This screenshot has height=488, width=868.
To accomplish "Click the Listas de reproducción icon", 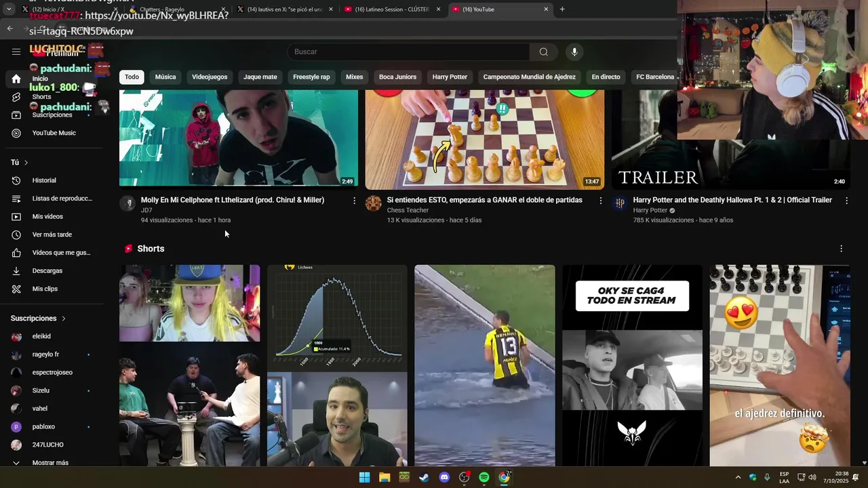I will (x=16, y=199).
